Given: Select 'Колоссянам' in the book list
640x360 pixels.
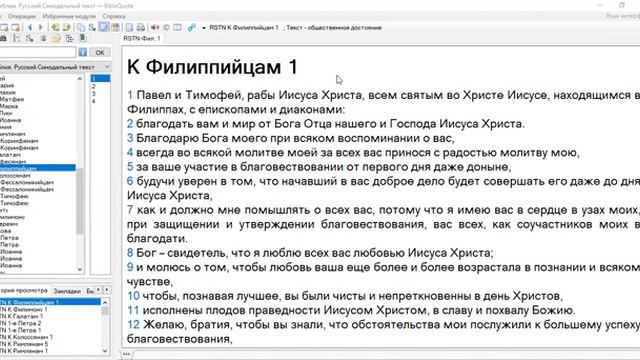Looking at the screenshot, I should point(15,176).
